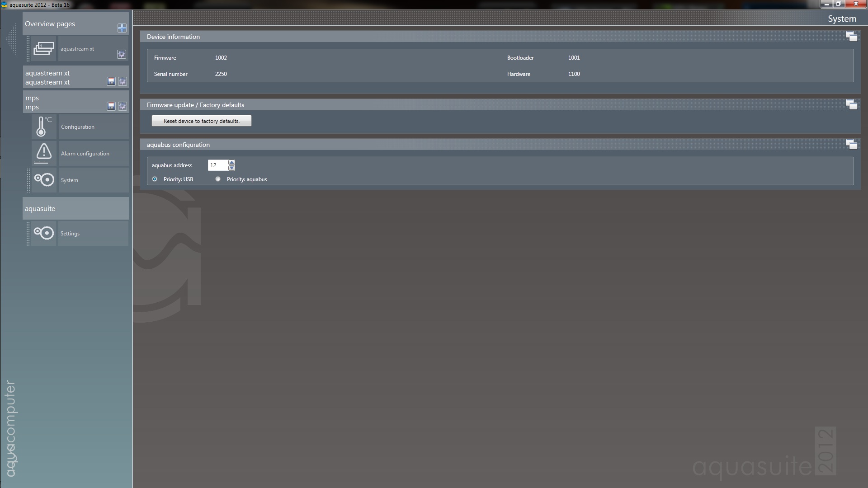Click gear icon on mps device header
The width and height of the screenshot is (868, 488).
[123, 106]
